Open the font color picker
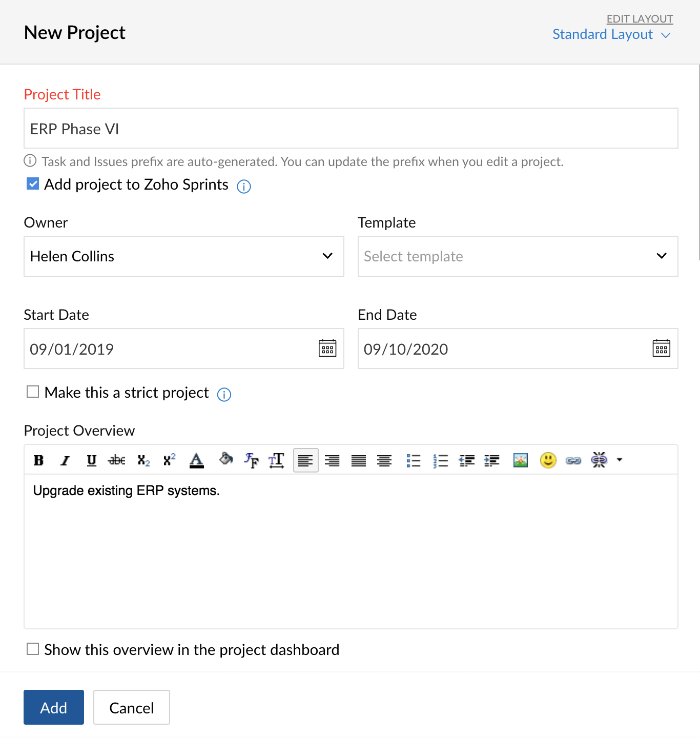Viewport: 700px width, 738px height. pos(196,460)
